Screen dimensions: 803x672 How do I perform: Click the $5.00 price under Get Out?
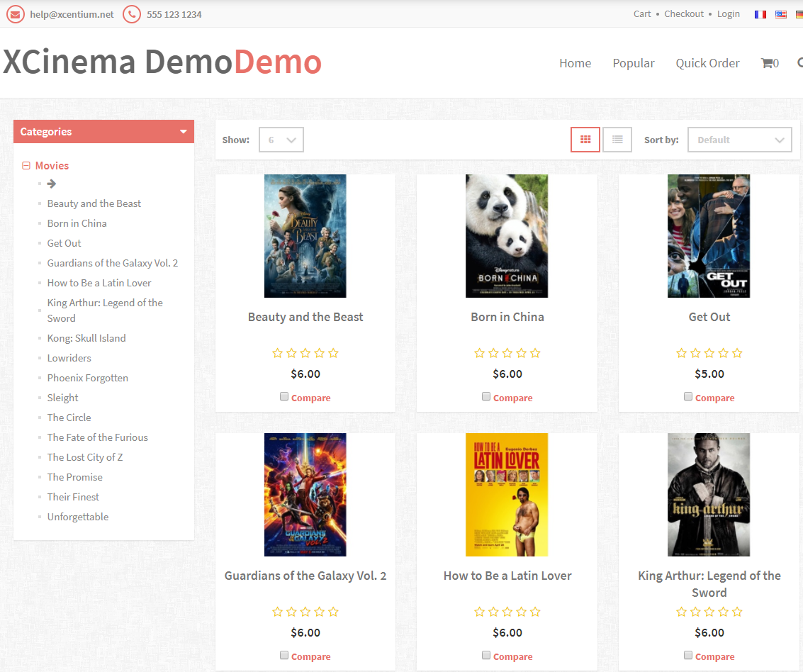coord(709,374)
